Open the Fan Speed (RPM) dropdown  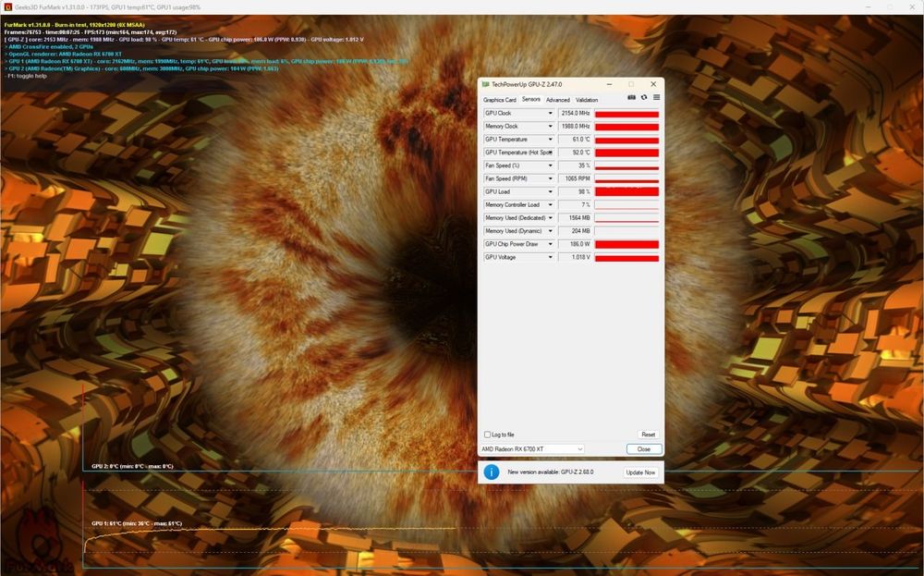[x=551, y=178]
